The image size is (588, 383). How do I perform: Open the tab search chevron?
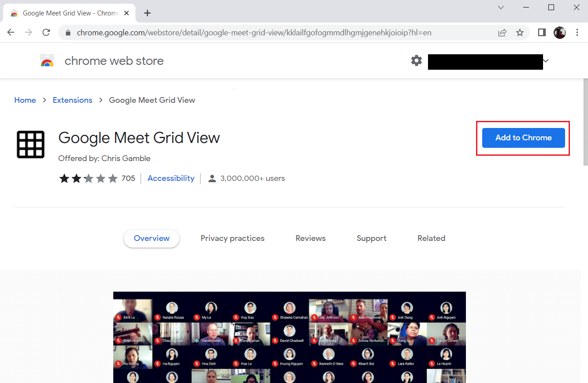tap(501, 8)
